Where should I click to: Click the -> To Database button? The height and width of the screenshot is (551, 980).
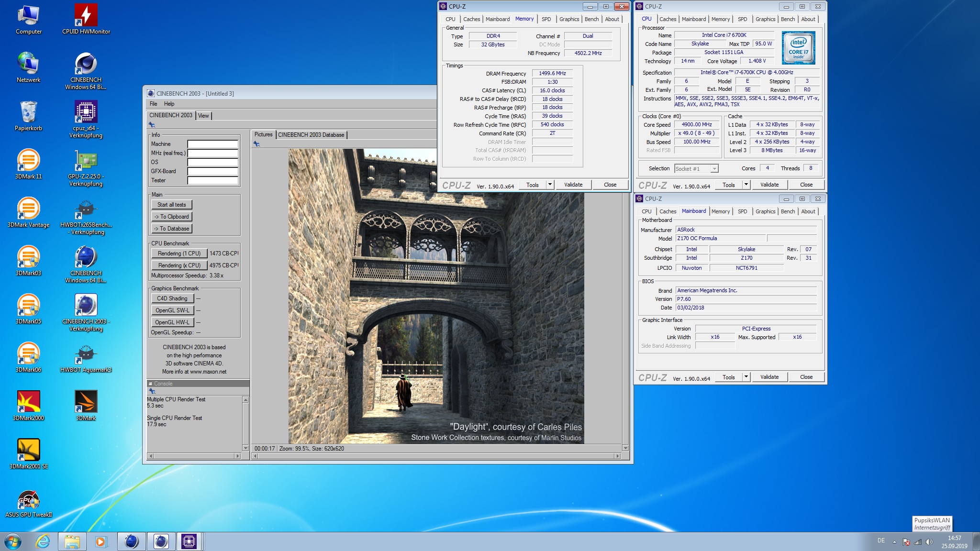pyautogui.click(x=172, y=229)
